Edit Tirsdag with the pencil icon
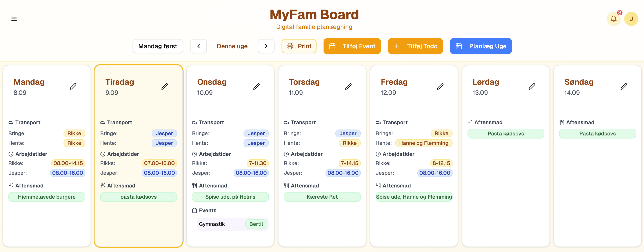 coord(164,86)
